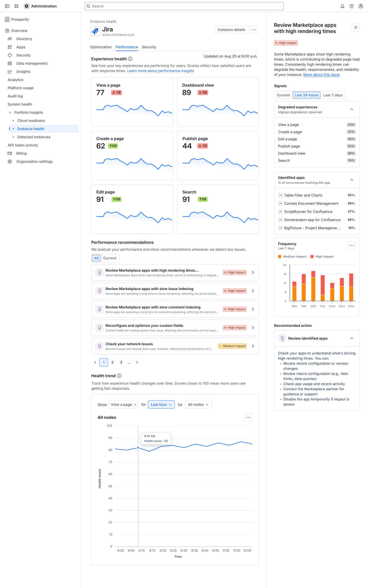Image resolution: width=368 pixels, height=588 pixels.
Task: Click the Overview icon in sidebar
Action: (x=7, y=31)
